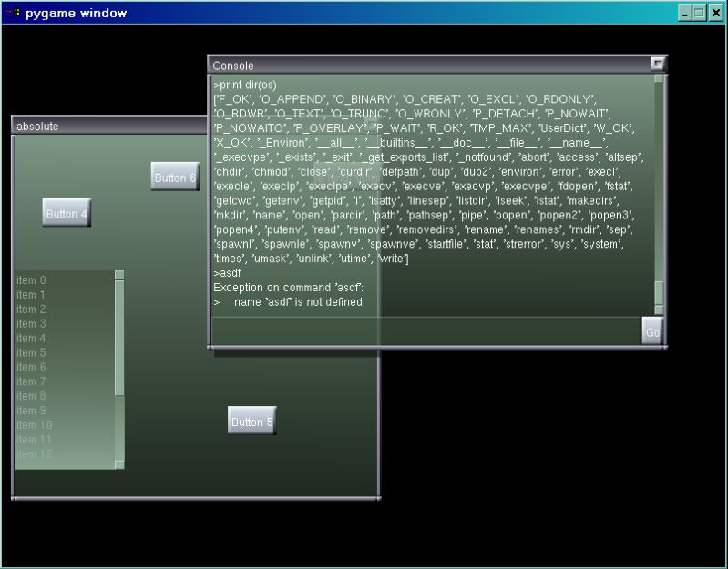Click the Console scrollbar up arrow

click(659, 78)
